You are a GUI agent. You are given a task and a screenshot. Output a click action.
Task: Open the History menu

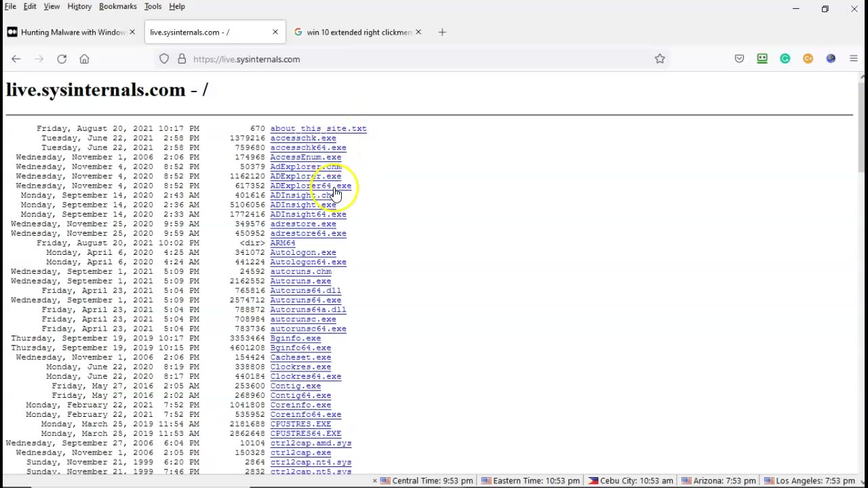tap(79, 6)
